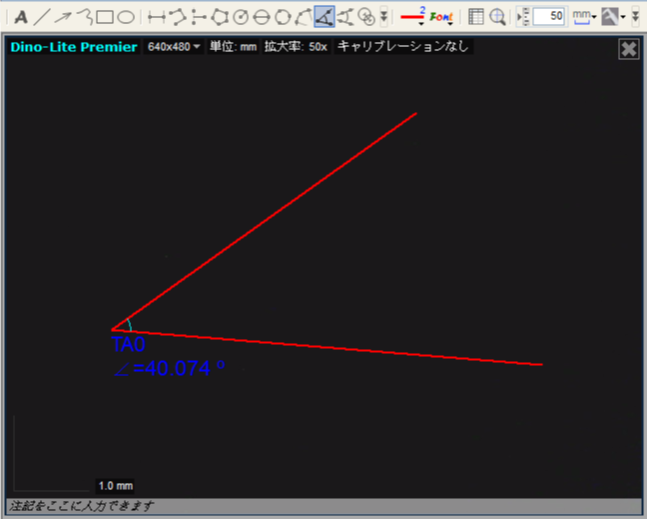Expand the toolbar overflow at far right
The image size is (647, 519).
click(x=635, y=17)
